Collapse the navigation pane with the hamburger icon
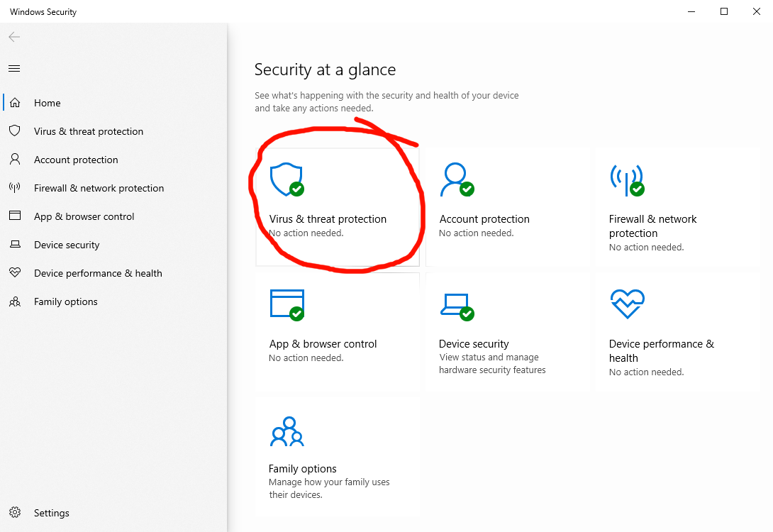 coord(14,68)
